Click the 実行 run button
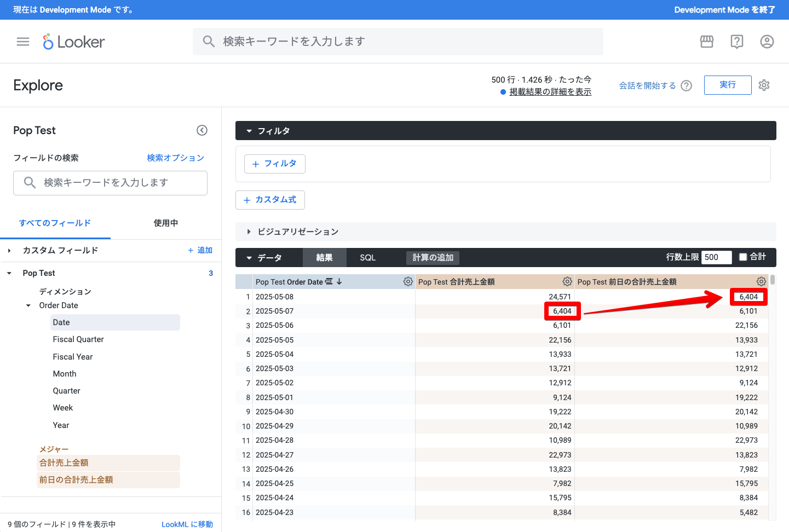The width and height of the screenshot is (789, 532). (727, 85)
